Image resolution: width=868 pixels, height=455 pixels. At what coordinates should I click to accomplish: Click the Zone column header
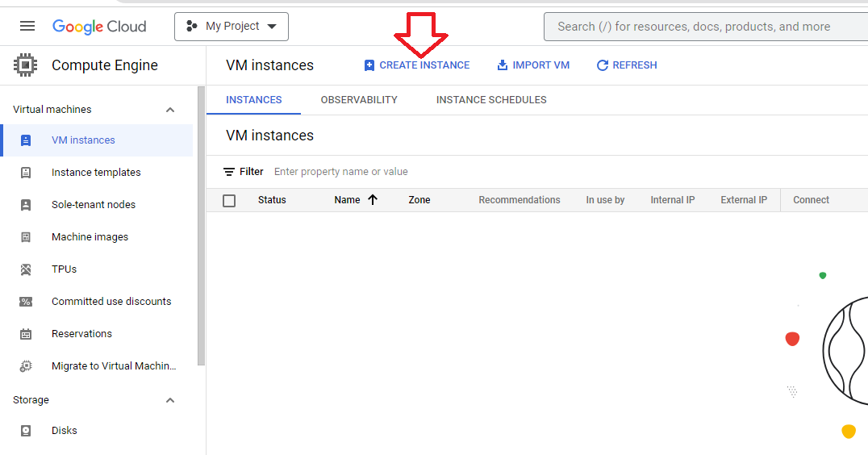(x=419, y=200)
